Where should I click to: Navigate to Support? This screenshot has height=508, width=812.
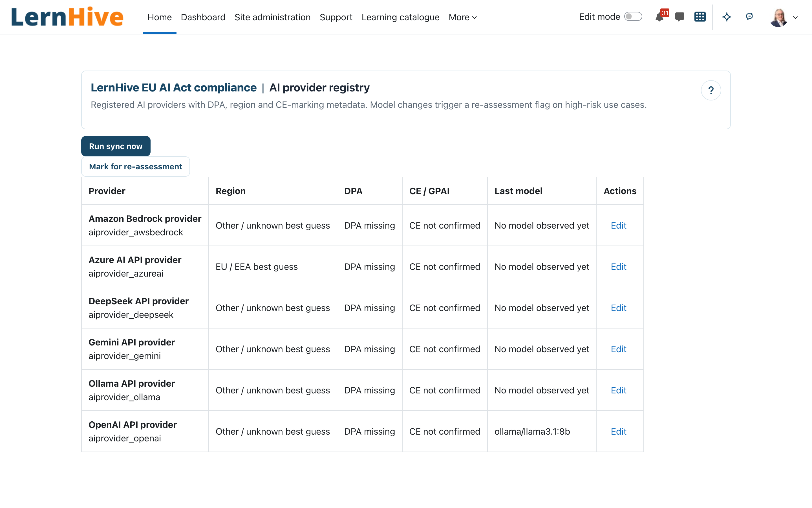[336, 17]
